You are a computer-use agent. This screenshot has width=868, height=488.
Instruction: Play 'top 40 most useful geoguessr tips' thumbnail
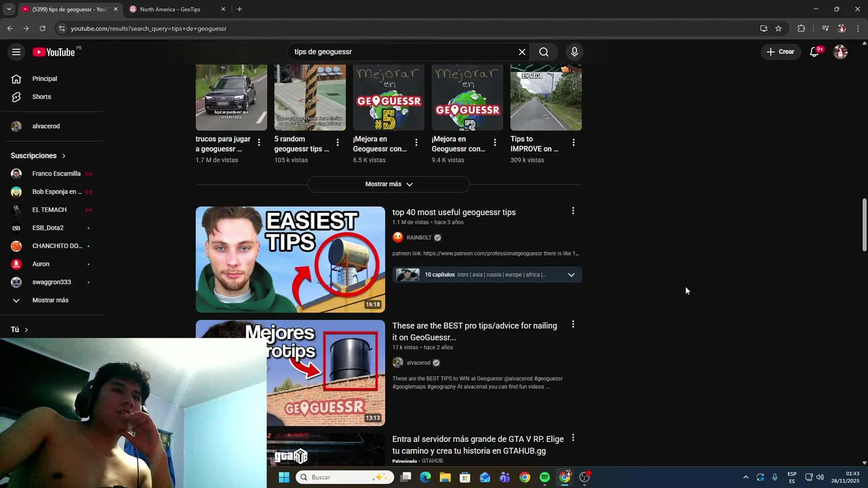pos(290,260)
